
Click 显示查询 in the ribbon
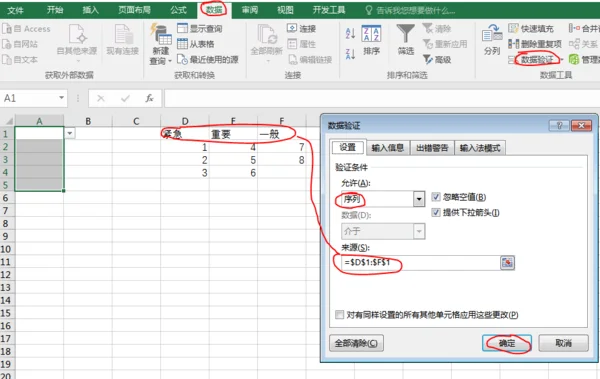200,28
